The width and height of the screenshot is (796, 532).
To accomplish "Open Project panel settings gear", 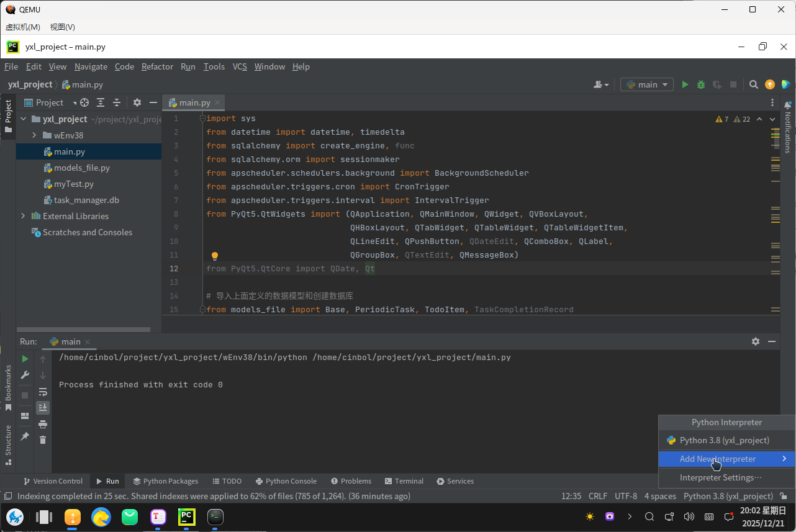I will (x=137, y=102).
